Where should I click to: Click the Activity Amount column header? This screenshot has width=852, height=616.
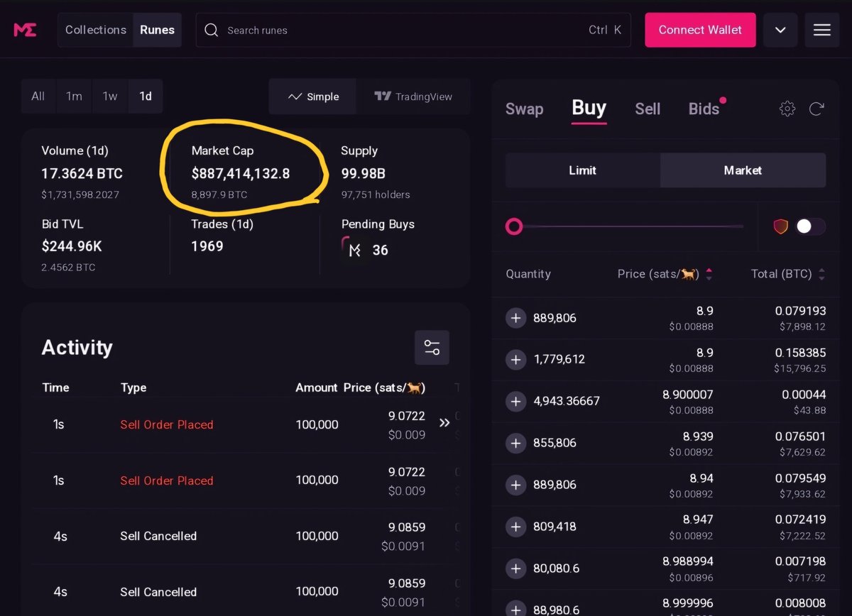pos(317,387)
